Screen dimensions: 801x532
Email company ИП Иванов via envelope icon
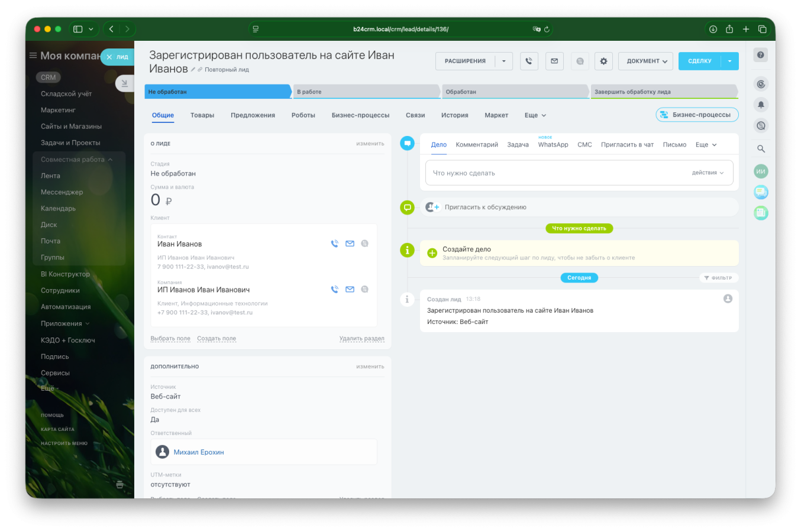pyautogui.click(x=350, y=289)
